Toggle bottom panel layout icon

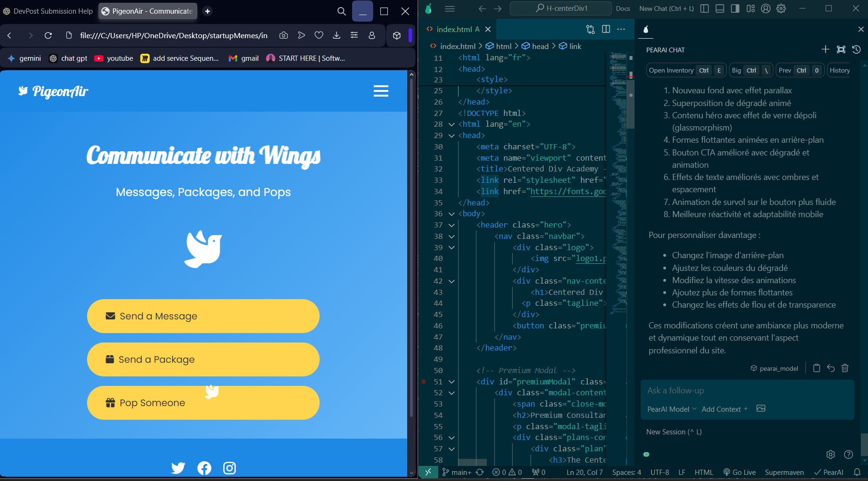tap(720, 8)
